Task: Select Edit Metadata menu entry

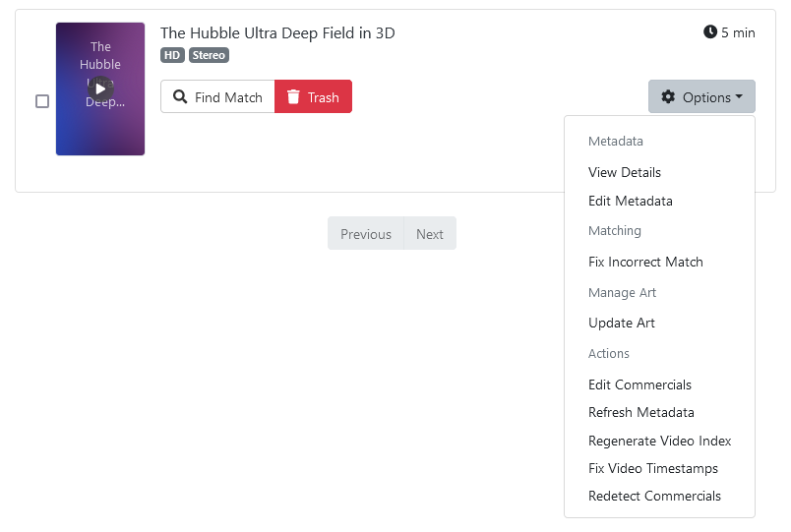Action: [x=631, y=201]
